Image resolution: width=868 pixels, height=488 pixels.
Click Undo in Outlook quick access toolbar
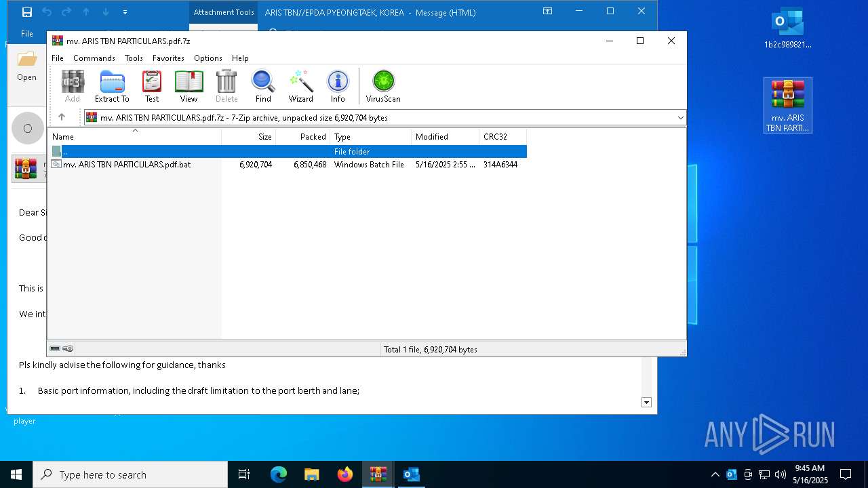coord(47,12)
